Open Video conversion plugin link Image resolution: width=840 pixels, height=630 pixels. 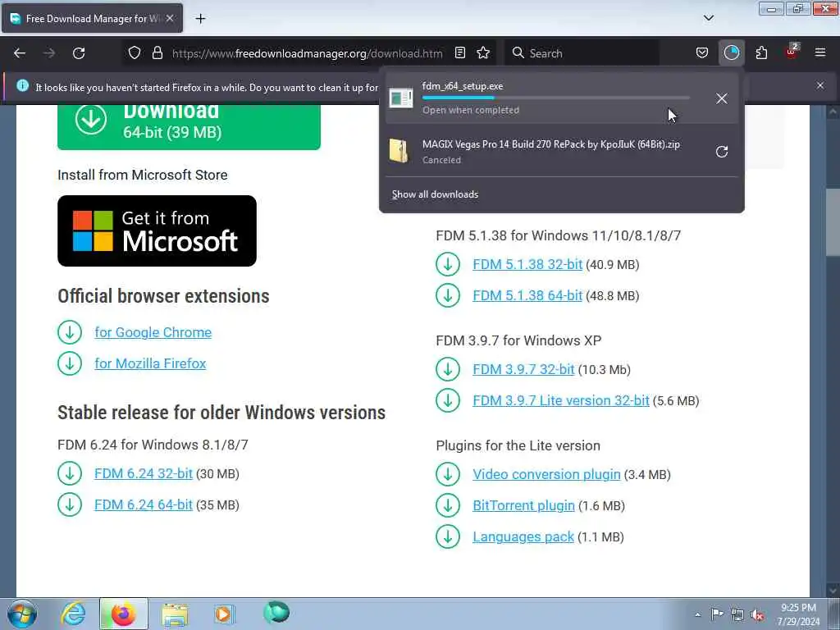coord(546,474)
